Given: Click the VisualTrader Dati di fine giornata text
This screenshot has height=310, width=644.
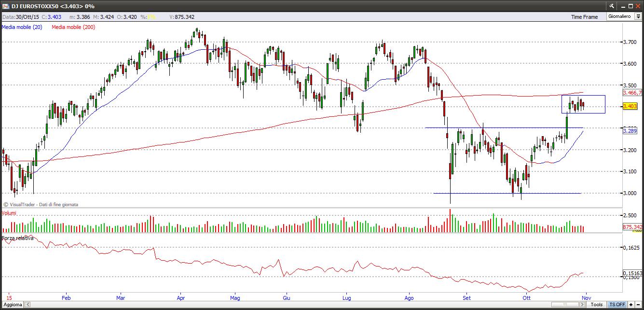Looking at the screenshot, I should [x=41, y=205].
